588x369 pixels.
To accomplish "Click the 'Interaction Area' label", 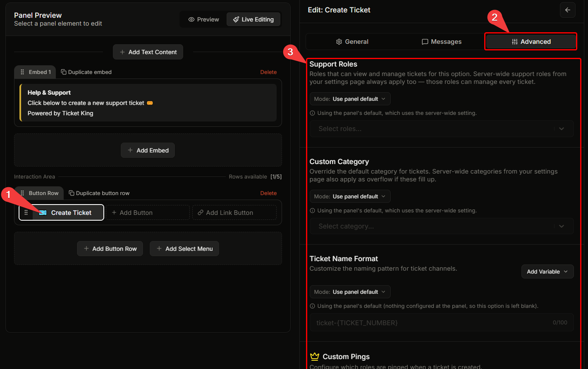I will click(34, 176).
